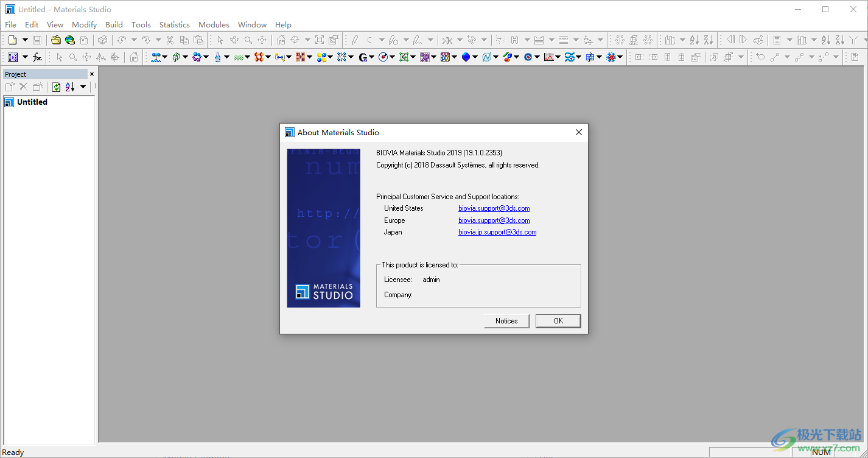Screen dimensions: 868x458
Task: Open the Project panel sort dropdown arrow
Action: (x=83, y=87)
